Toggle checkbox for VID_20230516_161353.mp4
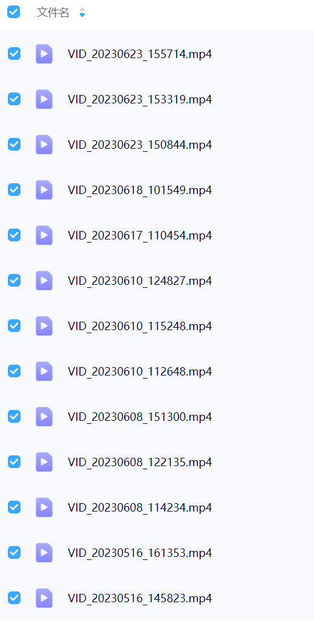 pos(14,553)
